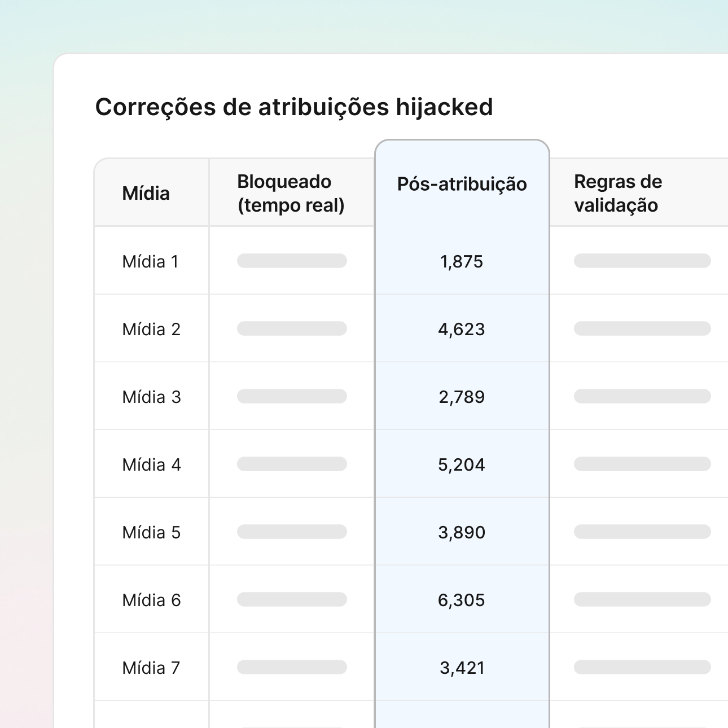The width and height of the screenshot is (728, 728).
Task: Click Mídia 1 Bloqueado placeholder bar
Action: [292, 261]
